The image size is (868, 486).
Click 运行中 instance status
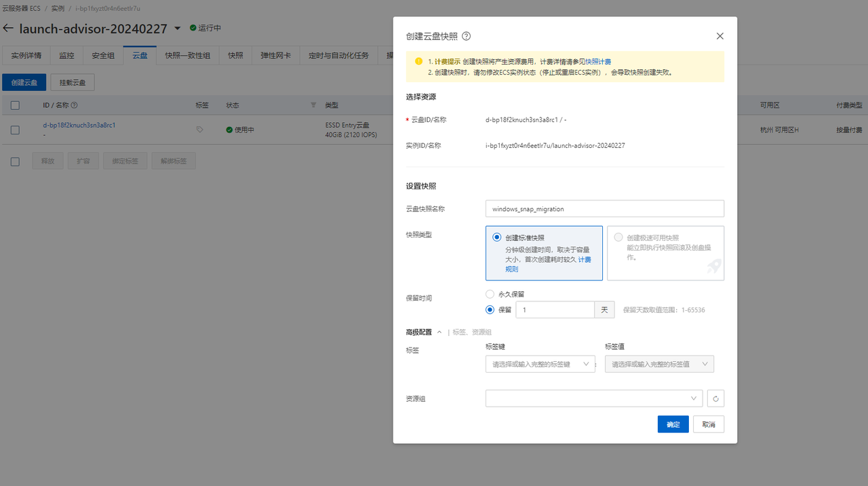[205, 28]
